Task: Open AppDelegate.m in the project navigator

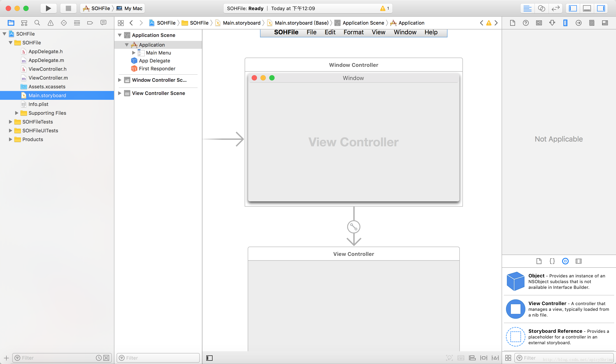Action: tap(46, 60)
